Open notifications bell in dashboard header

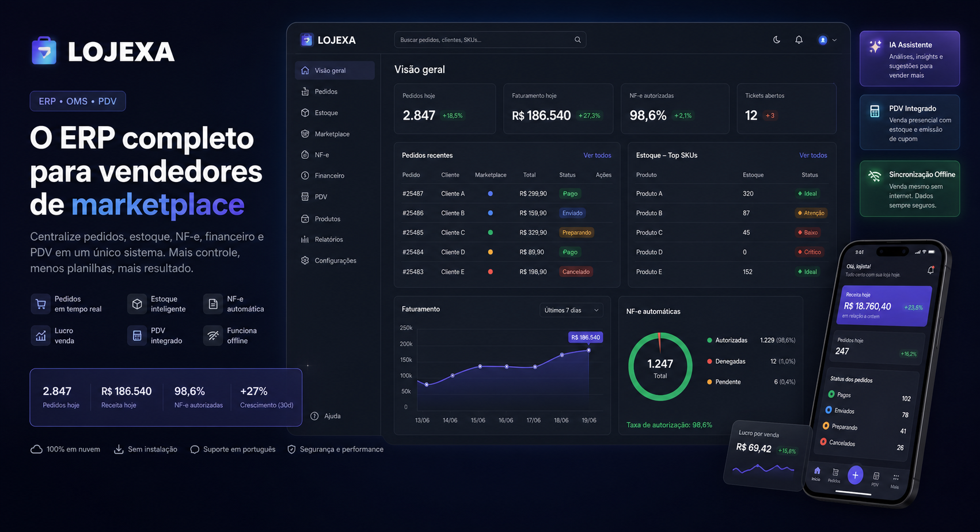pos(799,40)
